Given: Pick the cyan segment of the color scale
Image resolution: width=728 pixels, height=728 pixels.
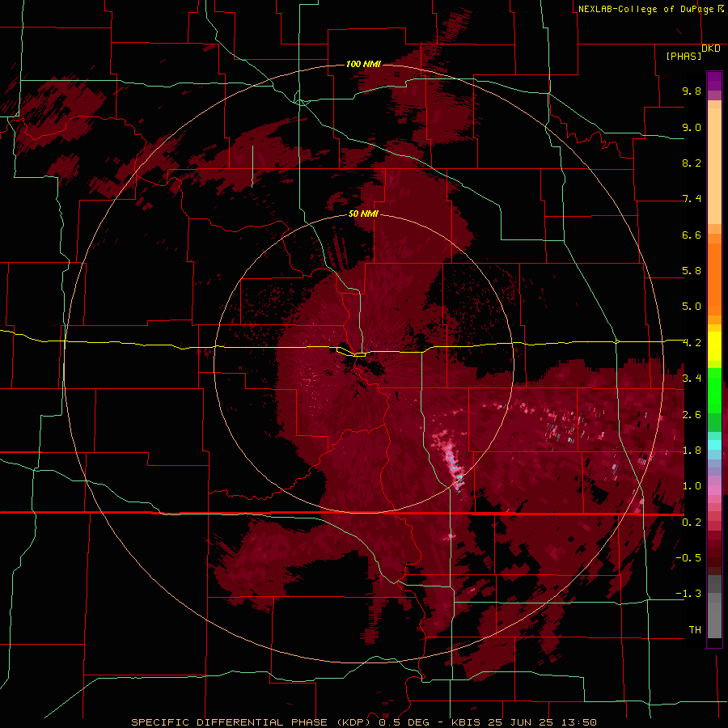Looking at the screenshot, I should 714,445.
